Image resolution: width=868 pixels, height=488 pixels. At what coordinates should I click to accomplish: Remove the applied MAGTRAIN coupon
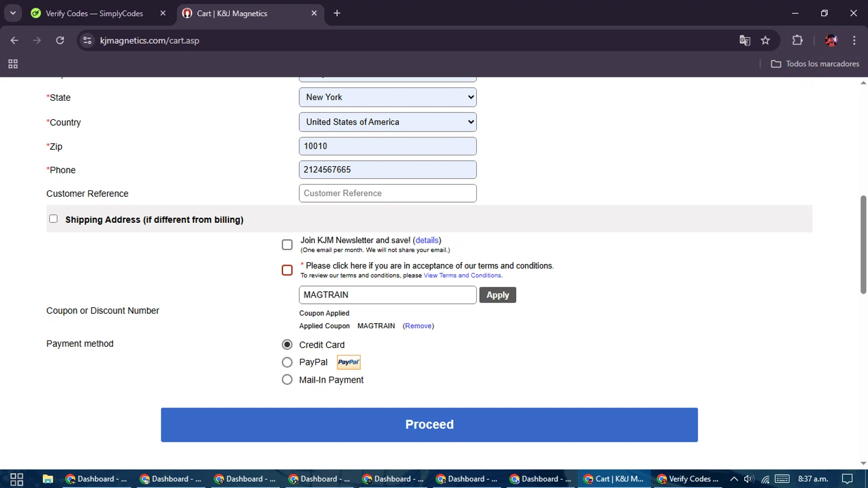coord(418,326)
